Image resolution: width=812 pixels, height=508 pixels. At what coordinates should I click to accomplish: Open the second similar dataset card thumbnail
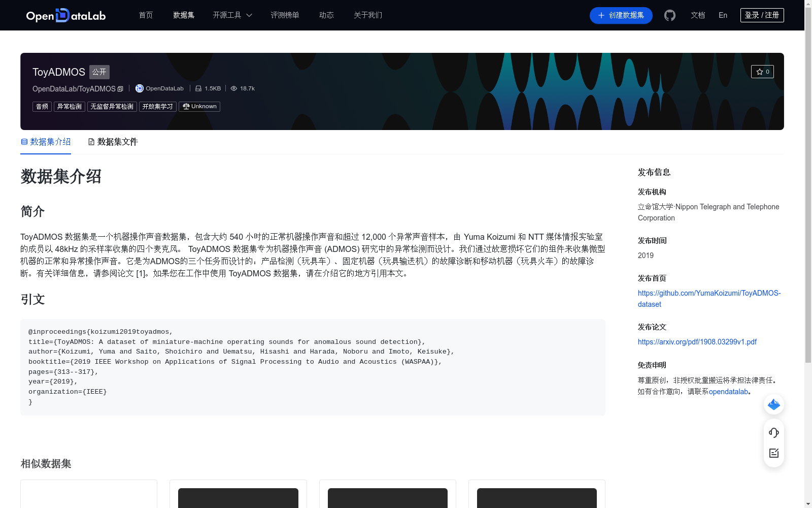pos(238,498)
